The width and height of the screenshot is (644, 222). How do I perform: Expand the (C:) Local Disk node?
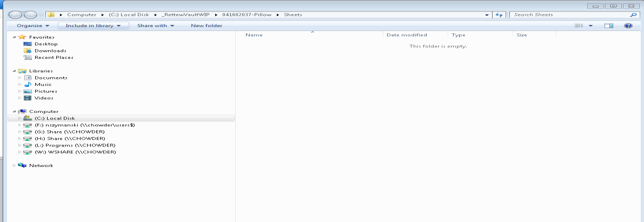click(x=19, y=118)
